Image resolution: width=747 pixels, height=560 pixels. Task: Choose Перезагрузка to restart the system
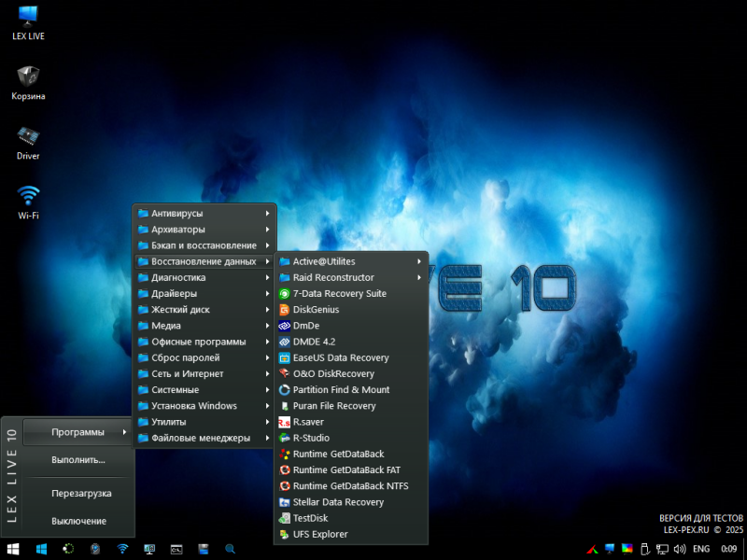(81, 493)
